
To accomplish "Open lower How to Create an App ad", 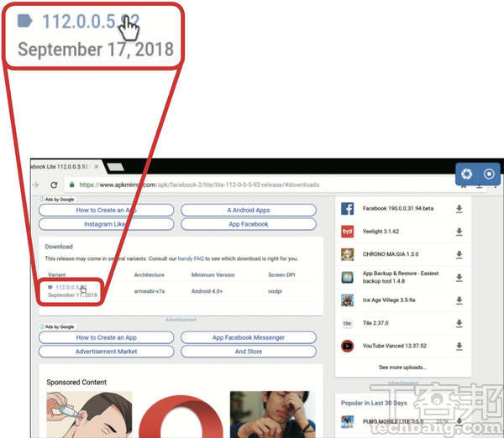I will coord(107,337).
